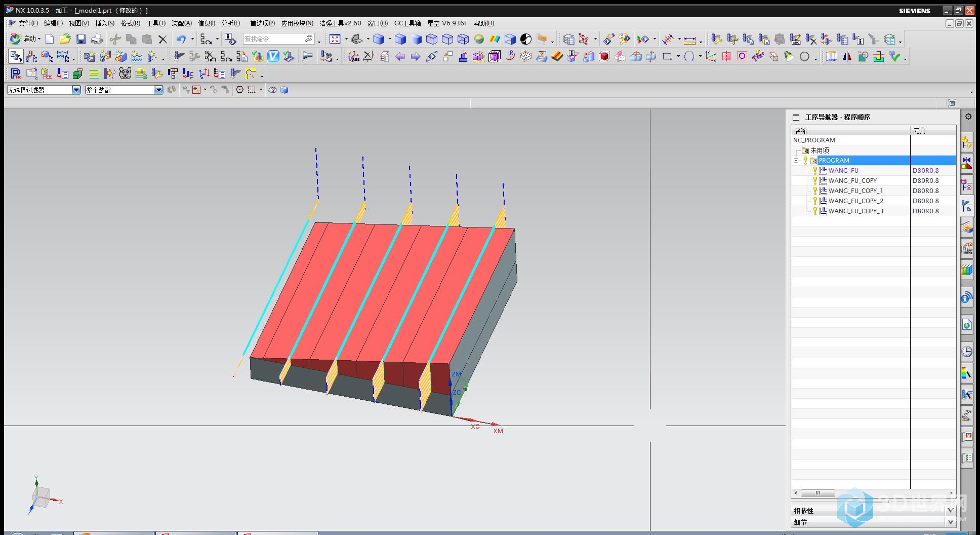Click the green checkmark icon

coord(894,56)
